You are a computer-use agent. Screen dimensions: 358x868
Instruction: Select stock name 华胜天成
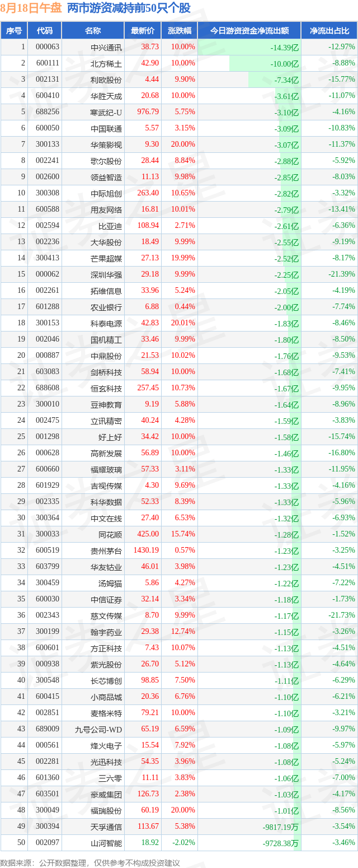[x=106, y=96]
